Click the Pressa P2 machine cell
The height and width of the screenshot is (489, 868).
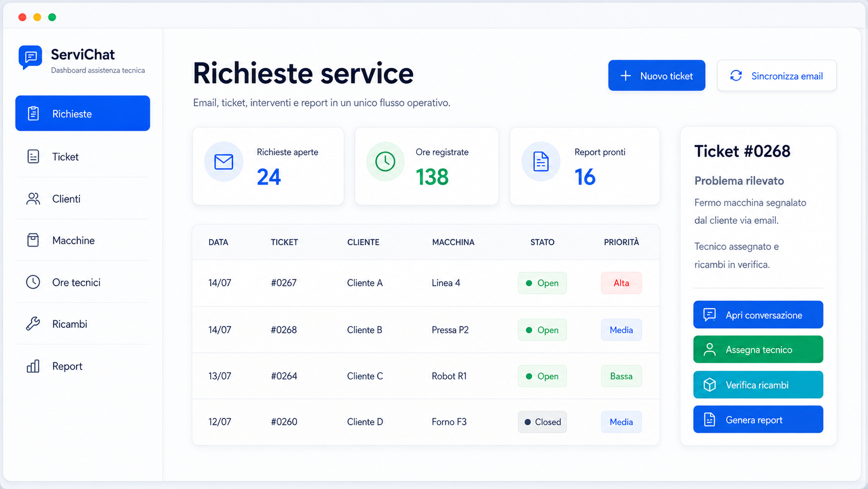pos(450,330)
